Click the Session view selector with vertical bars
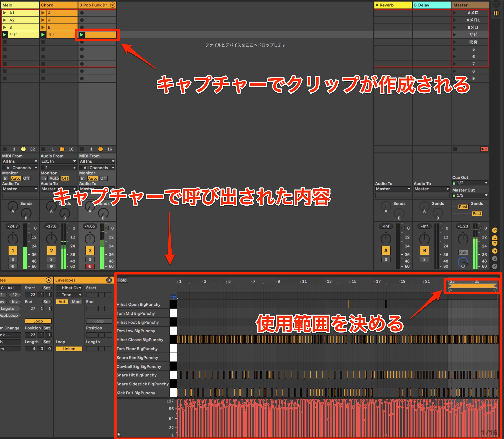 point(496,13)
